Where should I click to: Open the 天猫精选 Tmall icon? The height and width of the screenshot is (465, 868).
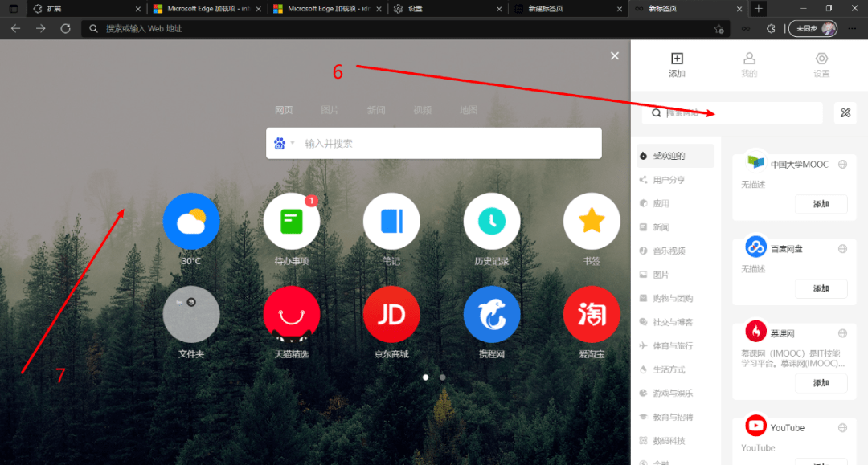pos(291,314)
